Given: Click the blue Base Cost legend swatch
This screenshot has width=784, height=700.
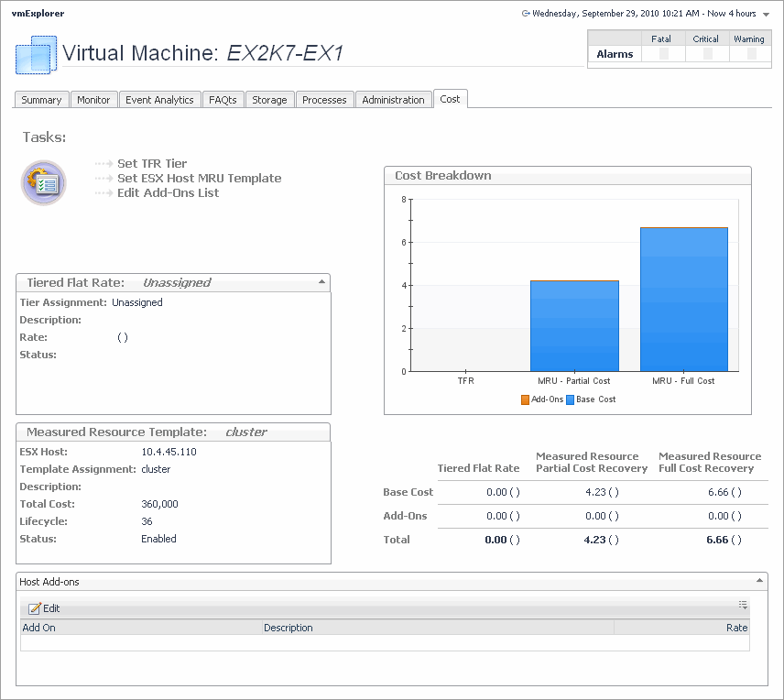Looking at the screenshot, I should (570, 399).
